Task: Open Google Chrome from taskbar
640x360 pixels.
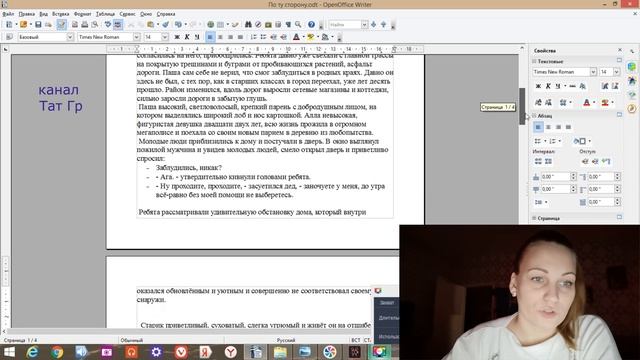Action: coord(57,352)
